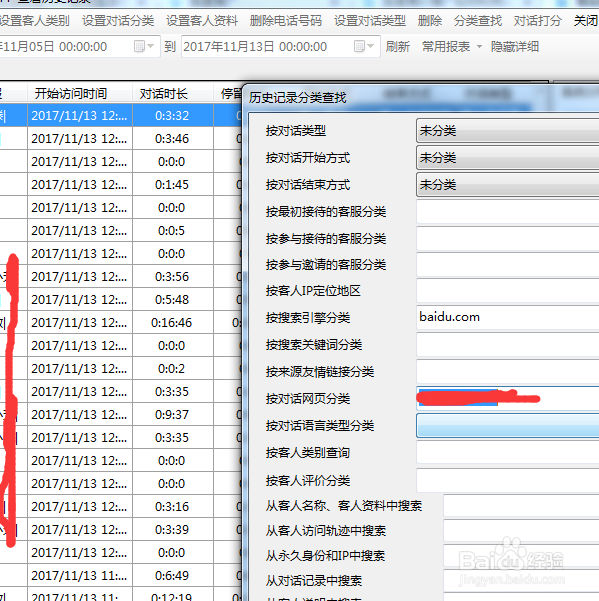This screenshot has height=601, width=599.
Task: Select the row with duration 0:5:48
Action: pyautogui.click(x=121, y=299)
